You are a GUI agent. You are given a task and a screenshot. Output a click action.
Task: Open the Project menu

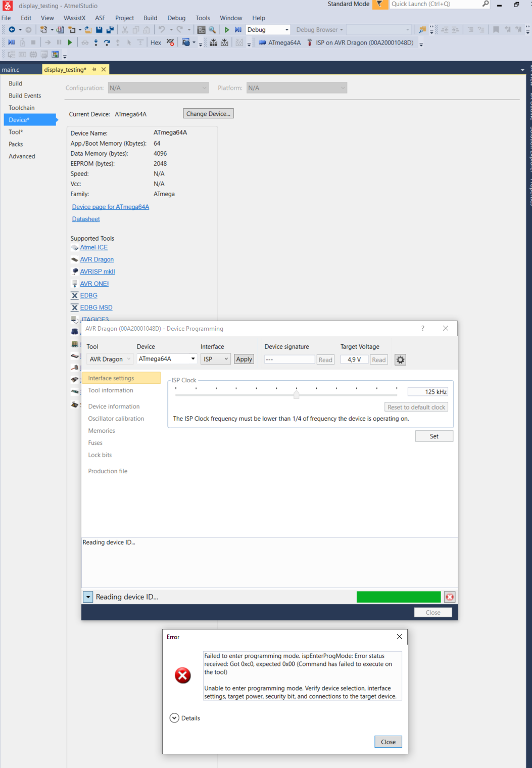tap(124, 18)
